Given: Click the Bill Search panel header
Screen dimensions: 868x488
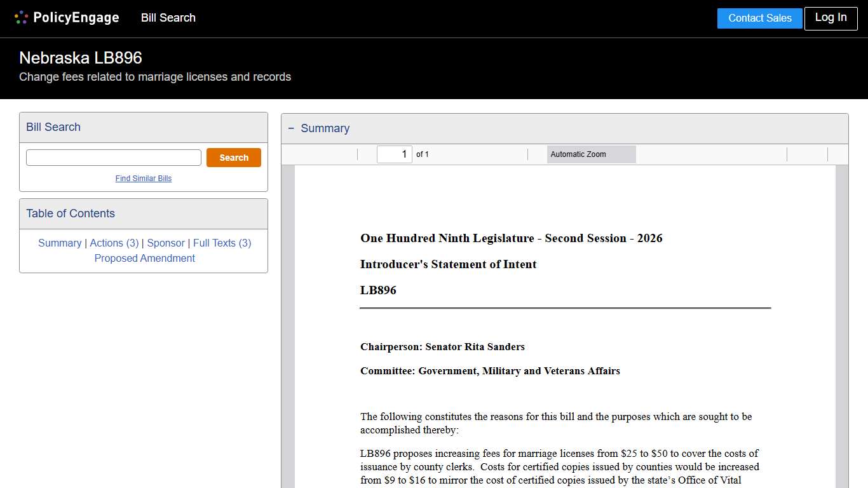Looking at the screenshot, I should (x=53, y=127).
